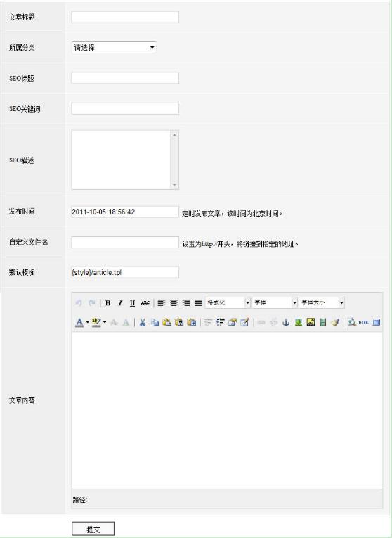Viewport: 392px width, 538px height.
Task: Focus the 发布时间 publish time field
Action: coord(125,212)
